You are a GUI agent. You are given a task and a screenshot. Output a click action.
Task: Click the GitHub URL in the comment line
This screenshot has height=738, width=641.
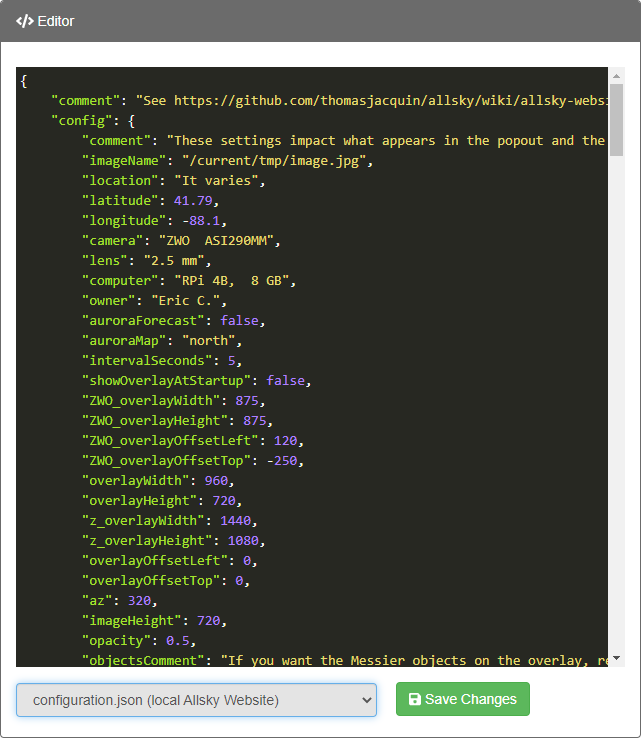point(390,100)
